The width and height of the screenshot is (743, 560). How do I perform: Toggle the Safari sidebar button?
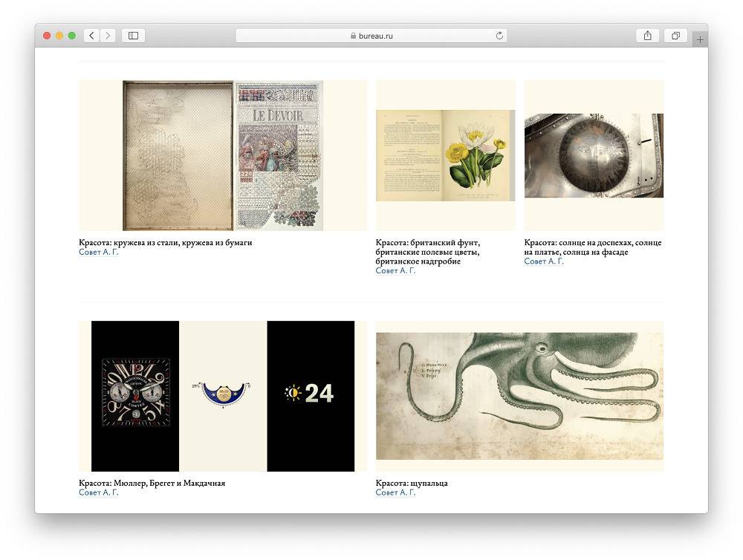coord(133,36)
